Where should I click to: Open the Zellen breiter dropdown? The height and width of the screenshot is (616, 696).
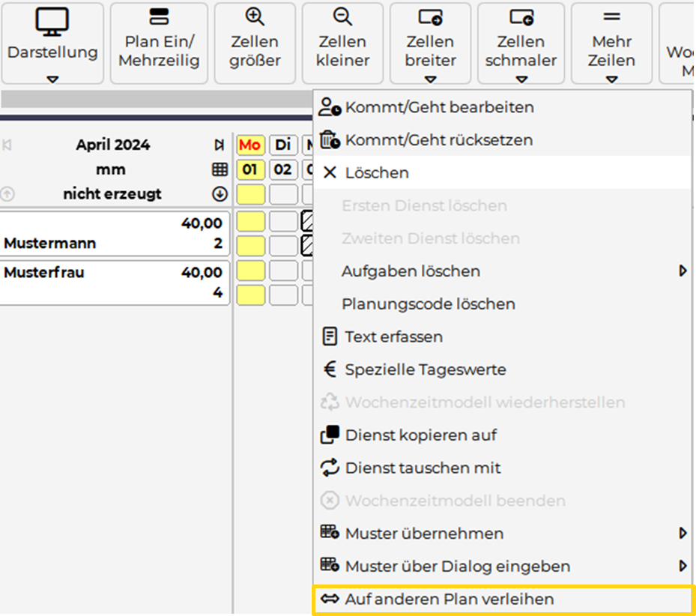coord(430,79)
